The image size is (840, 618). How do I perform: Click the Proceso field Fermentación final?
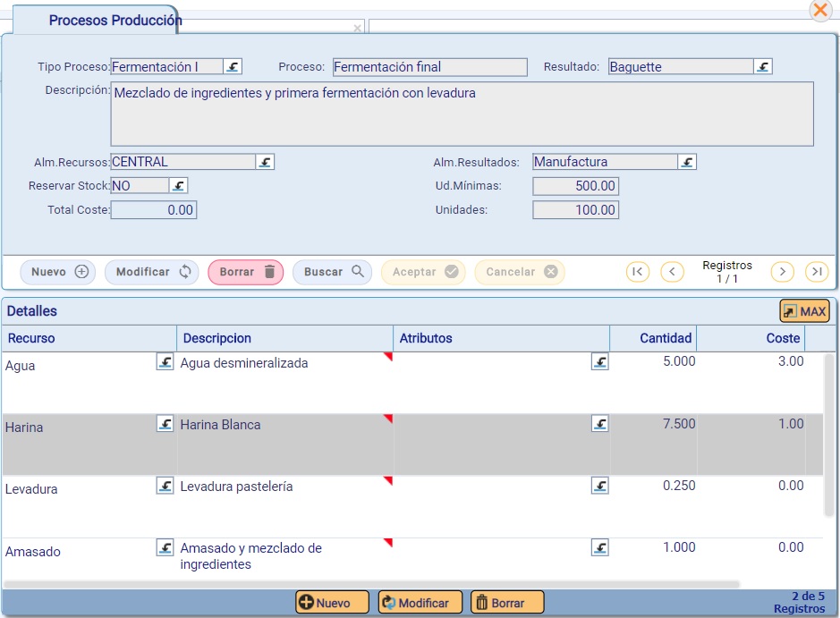(x=429, y=67)
